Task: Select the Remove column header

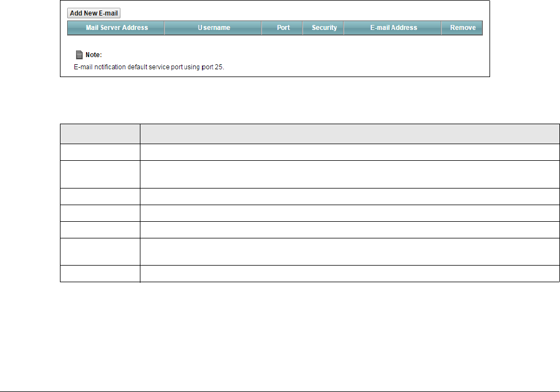Action: tap(462, 28)
